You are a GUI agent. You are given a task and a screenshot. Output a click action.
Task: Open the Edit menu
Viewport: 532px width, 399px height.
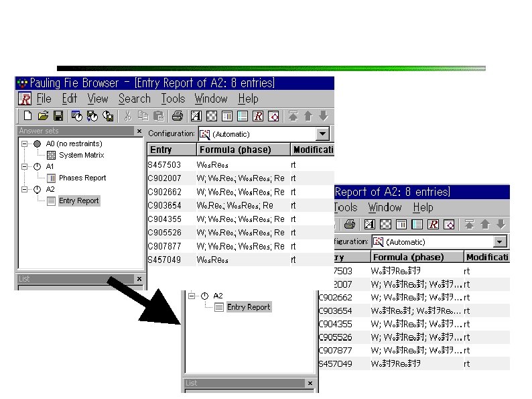70,99
